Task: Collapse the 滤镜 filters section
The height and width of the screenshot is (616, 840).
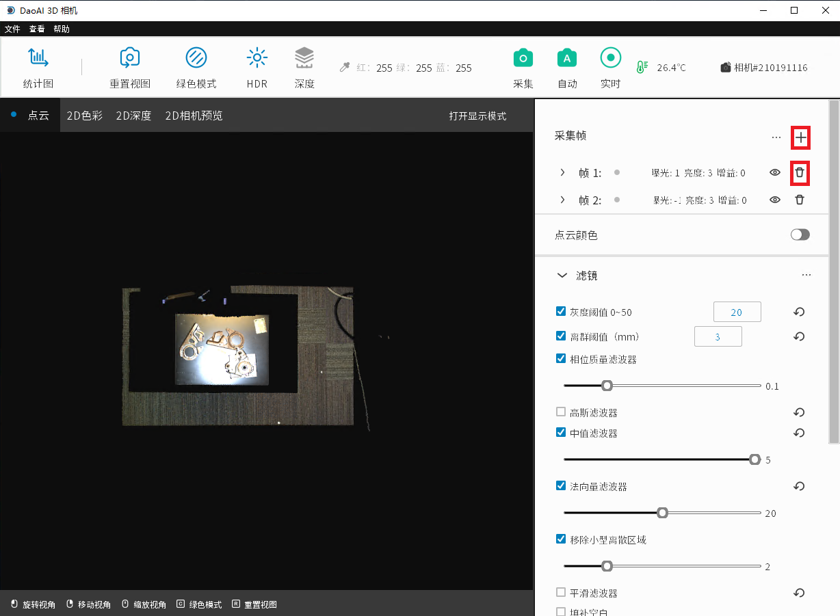Action: coord(562,276)
